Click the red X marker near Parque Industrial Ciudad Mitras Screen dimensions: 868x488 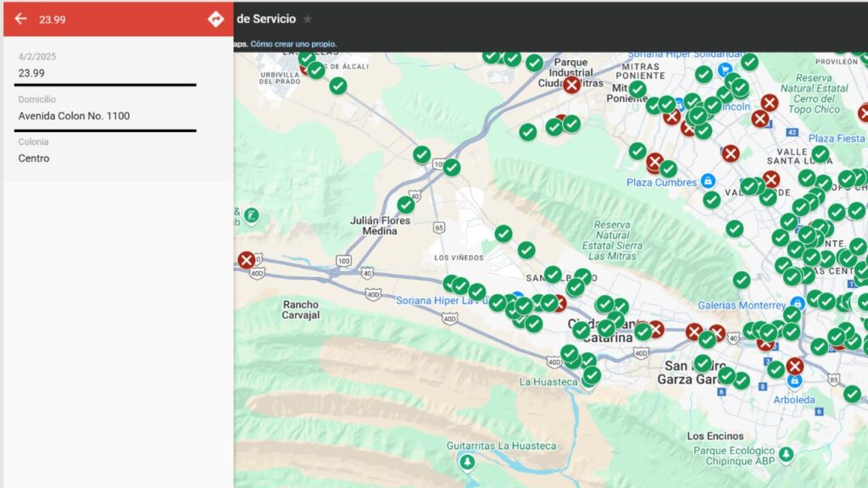point(571,85)
